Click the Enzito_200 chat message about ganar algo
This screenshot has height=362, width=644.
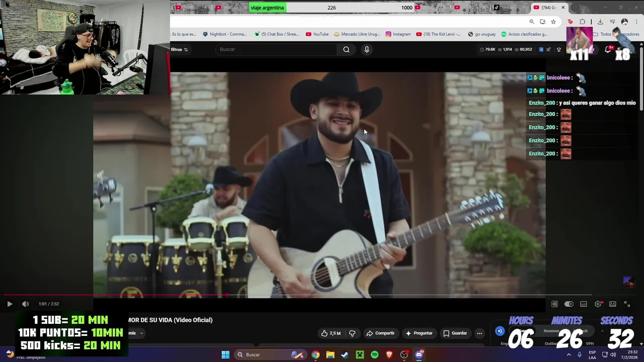click(x=582, y=103)
